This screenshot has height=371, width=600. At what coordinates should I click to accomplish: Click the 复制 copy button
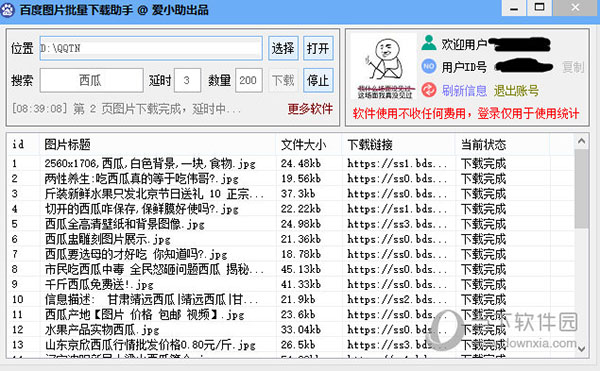tap(573, 67)
